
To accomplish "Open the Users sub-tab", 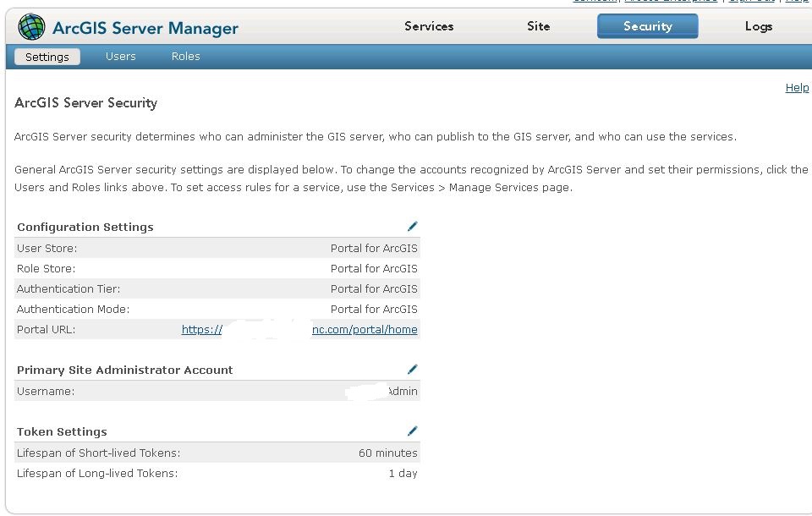I will click(x=121, y=57).
